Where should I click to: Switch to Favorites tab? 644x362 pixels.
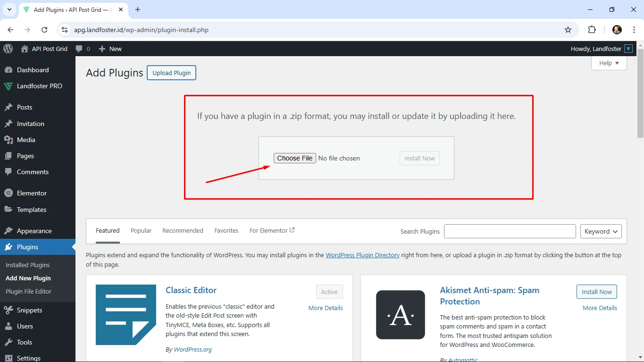(x=226, y=230)
